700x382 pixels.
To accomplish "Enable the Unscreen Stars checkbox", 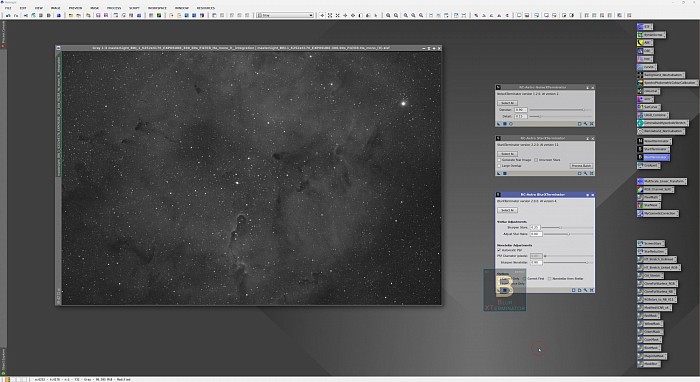I will [x=536, y=160].
